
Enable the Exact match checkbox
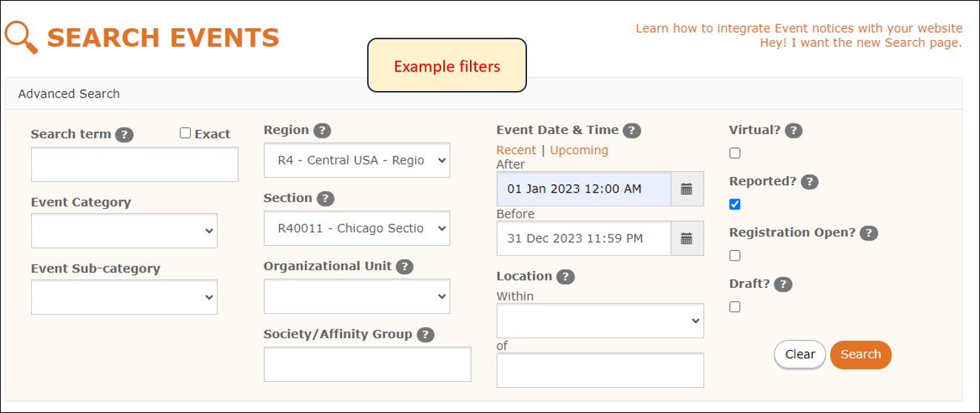[x=185, y=133]
